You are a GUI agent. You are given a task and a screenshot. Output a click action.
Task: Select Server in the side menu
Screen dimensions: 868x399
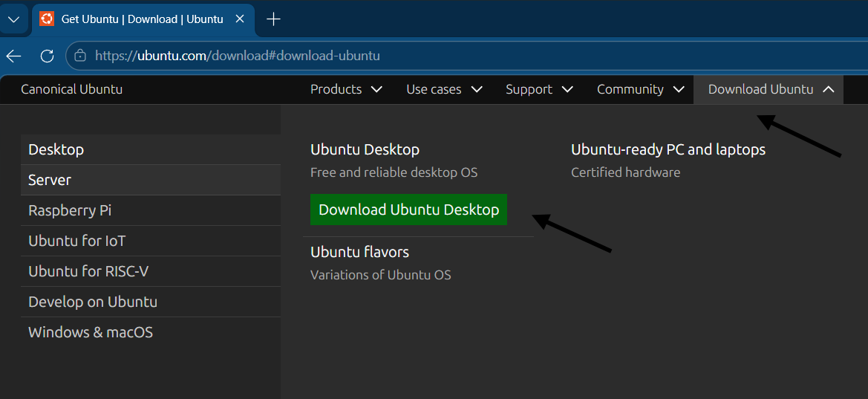[50, 180]
